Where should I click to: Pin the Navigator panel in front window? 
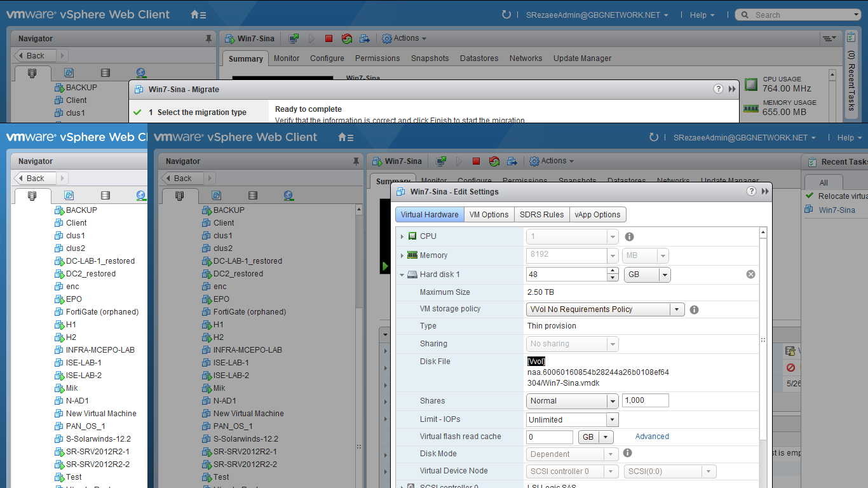356,161
